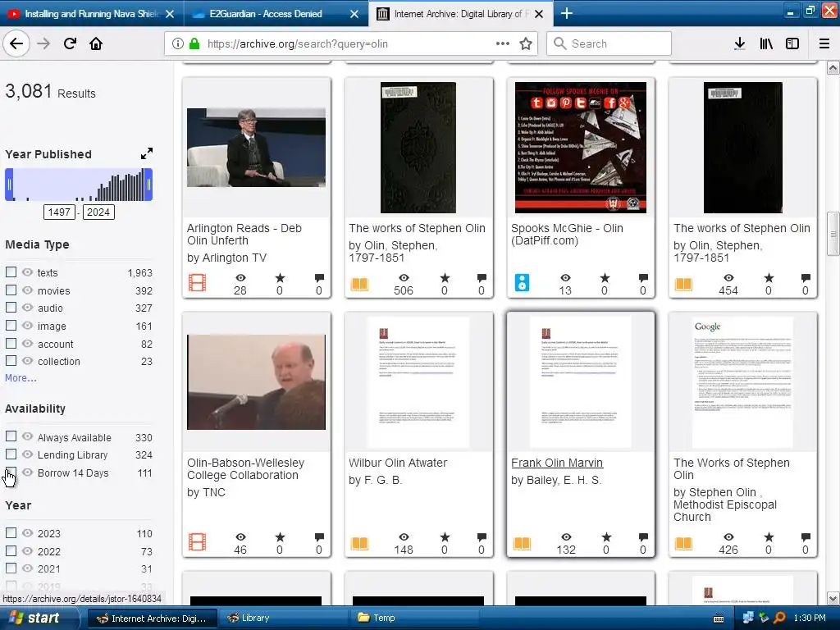Open The Works of Stephen Olin Google scan
This screenshot has width=840, height=630.
(731, 468)
